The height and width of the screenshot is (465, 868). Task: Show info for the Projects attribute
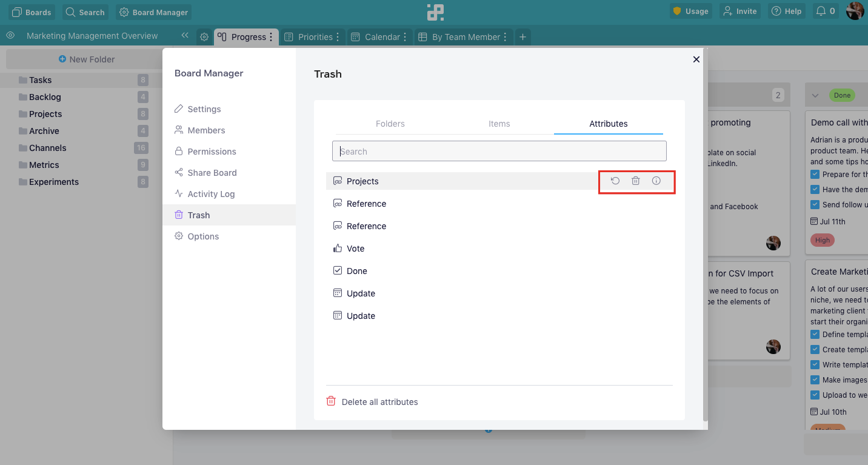[656, 181]
